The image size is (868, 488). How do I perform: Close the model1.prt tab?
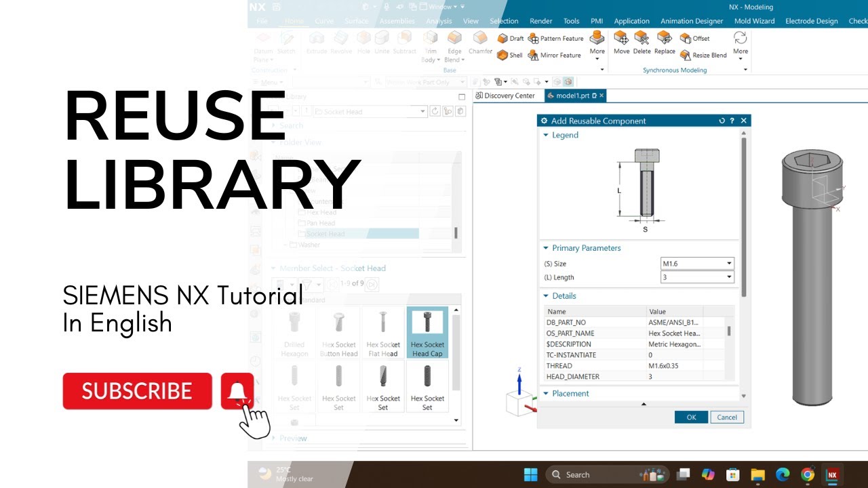[x=601, y=96]
